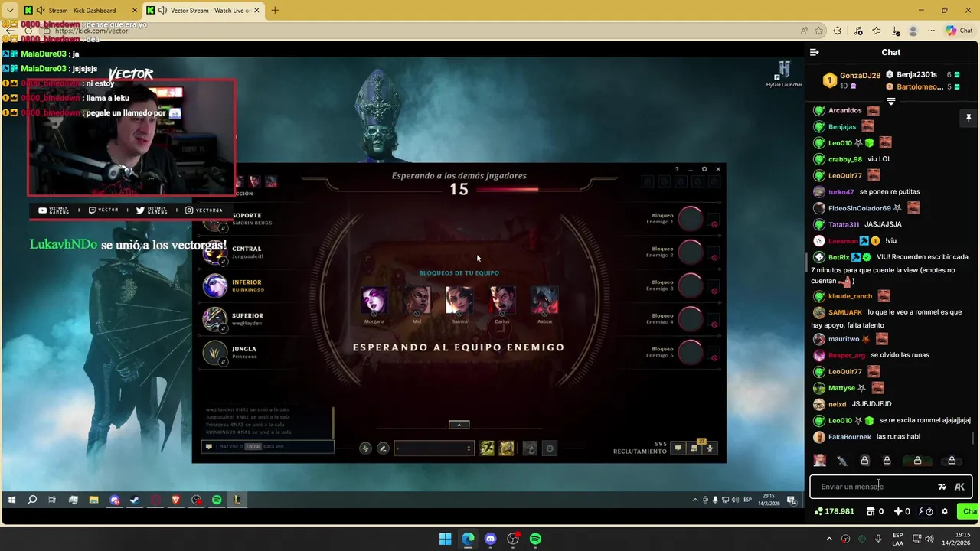Open champ select chat bubble icon
The height and width of the screenshot is (551, 980).
[678, 448]
